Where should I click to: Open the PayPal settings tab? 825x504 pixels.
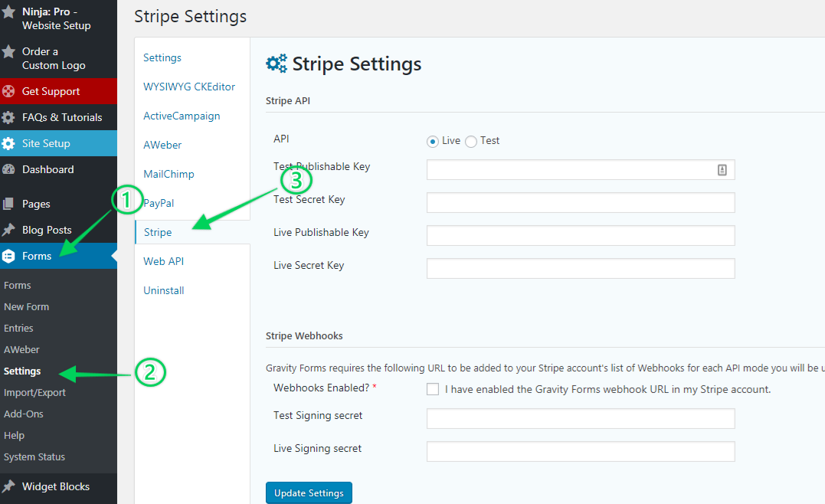159,203
